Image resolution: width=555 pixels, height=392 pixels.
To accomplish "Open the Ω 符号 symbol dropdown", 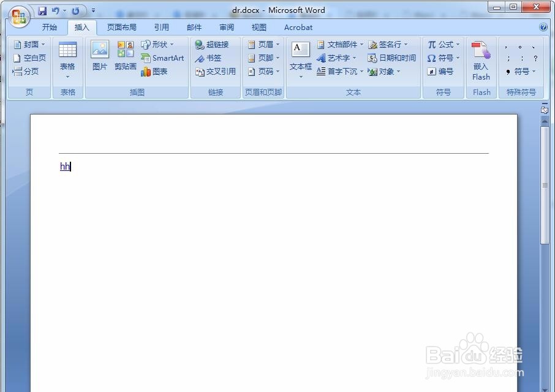I will point(444,58).
